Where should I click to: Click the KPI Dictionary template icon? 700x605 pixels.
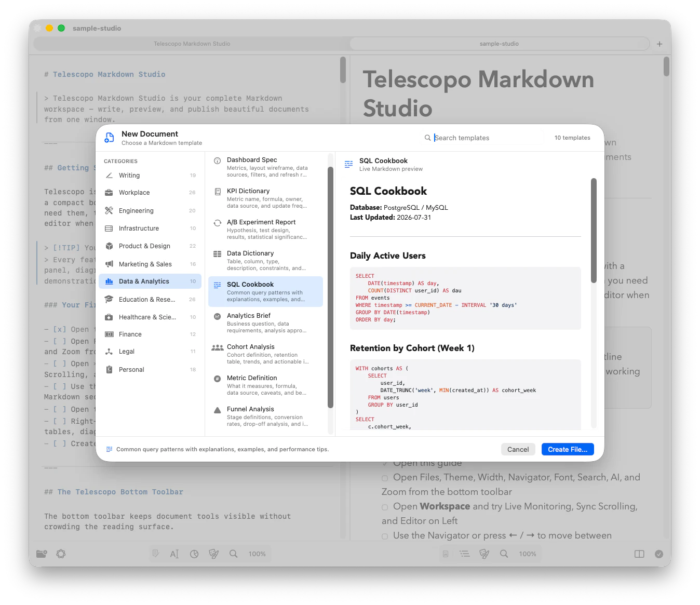coord(218,192)
